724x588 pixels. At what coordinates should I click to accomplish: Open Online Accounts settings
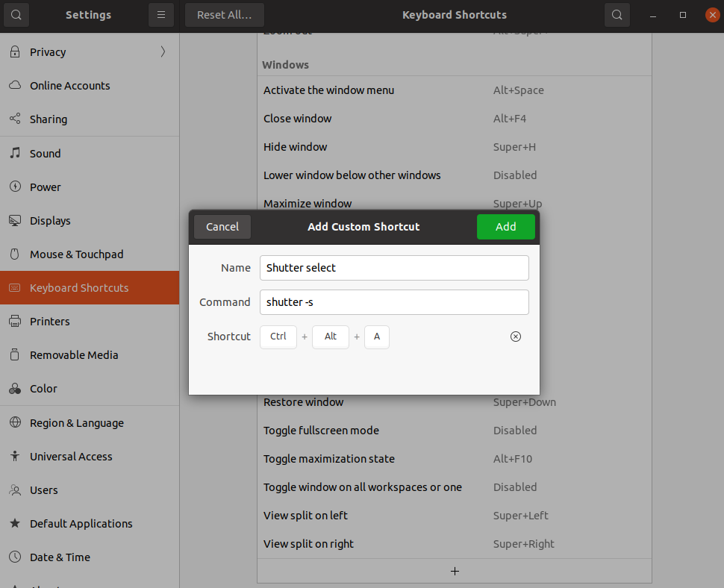[x=90, y=85]
